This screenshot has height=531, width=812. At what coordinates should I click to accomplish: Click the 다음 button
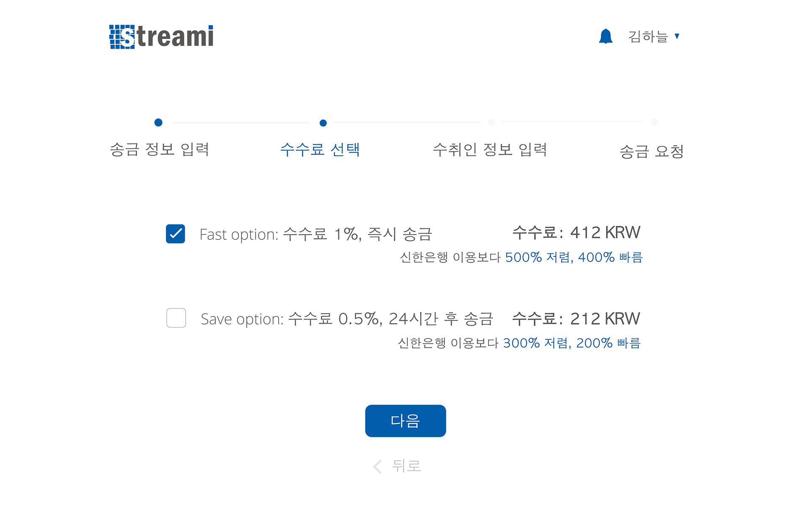coord(406,421)
